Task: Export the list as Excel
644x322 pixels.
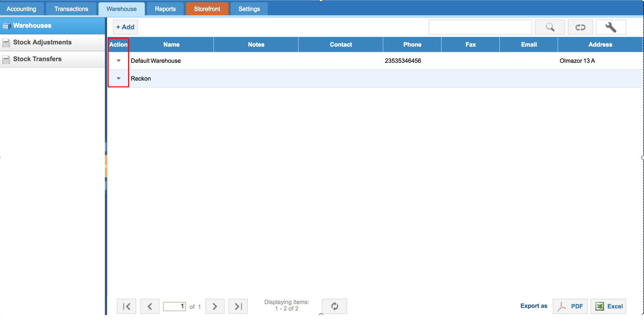Action: 608,306
